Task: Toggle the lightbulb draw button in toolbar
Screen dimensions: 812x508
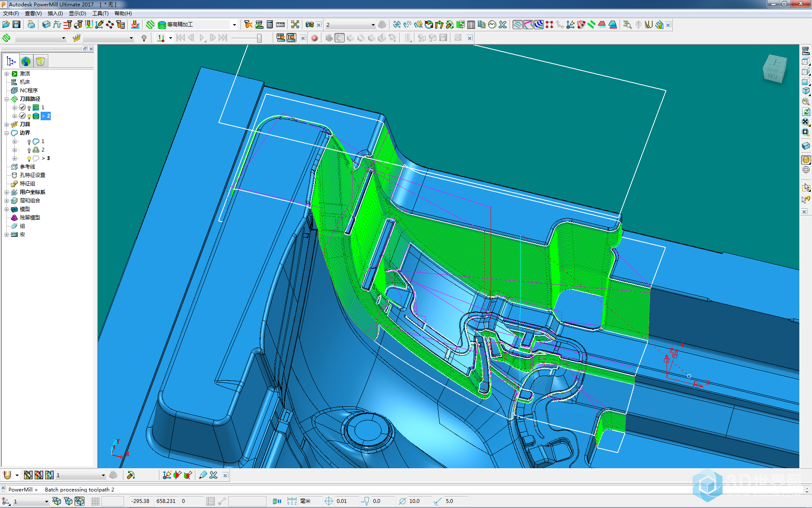Action: pyautogui.click(x=144, y=38)
